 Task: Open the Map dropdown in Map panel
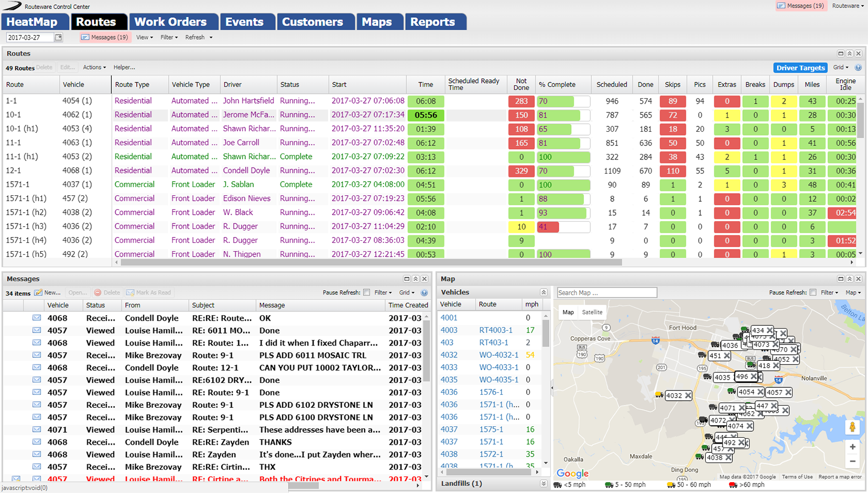852,292
